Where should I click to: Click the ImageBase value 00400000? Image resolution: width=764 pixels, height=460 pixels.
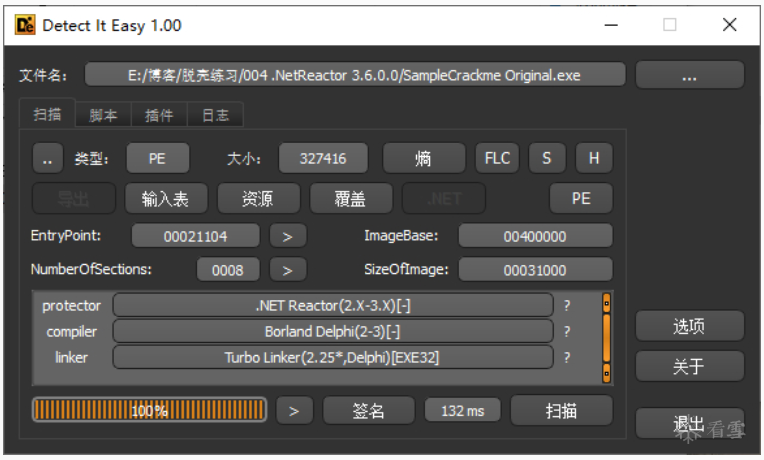click(x=535, y=236)
